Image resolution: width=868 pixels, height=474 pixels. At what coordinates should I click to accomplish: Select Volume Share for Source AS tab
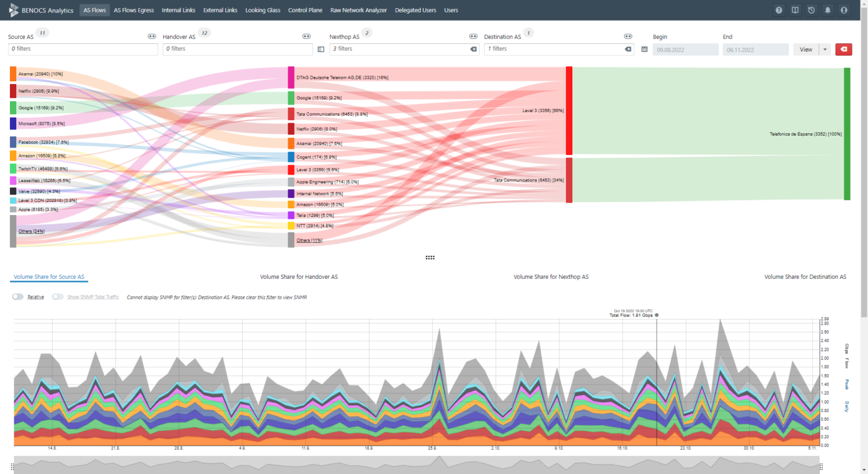[x=49, y=277]
